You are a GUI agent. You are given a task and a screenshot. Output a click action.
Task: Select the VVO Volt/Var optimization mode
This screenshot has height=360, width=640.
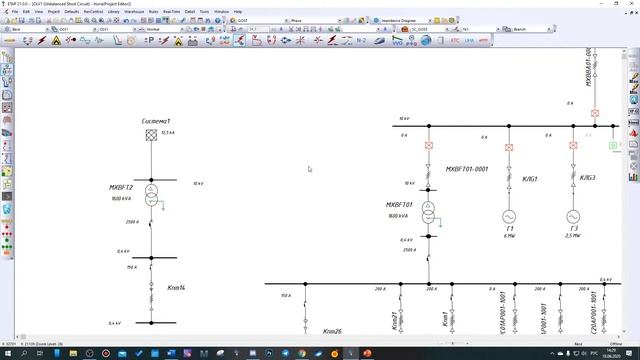[x=397, y=40]
